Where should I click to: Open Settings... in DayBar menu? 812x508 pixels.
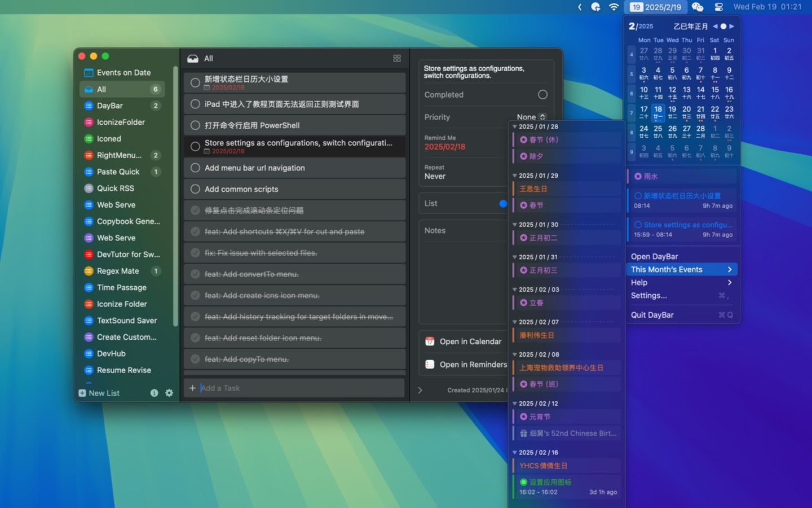click(682, 295)
